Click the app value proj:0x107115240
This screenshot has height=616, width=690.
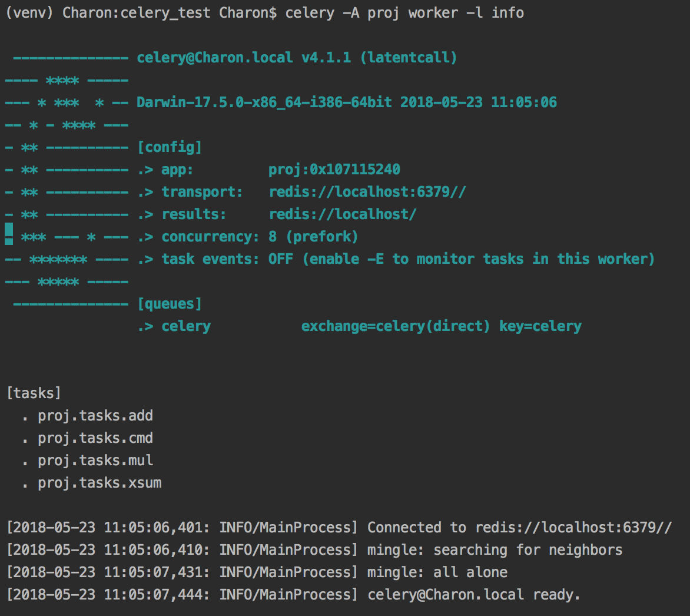(x=334, y=170)
